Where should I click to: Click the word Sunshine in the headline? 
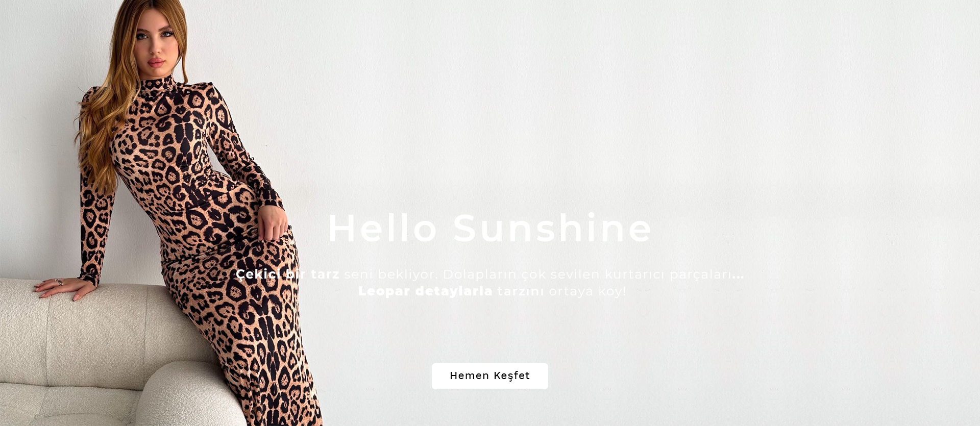tap(552, 228)
